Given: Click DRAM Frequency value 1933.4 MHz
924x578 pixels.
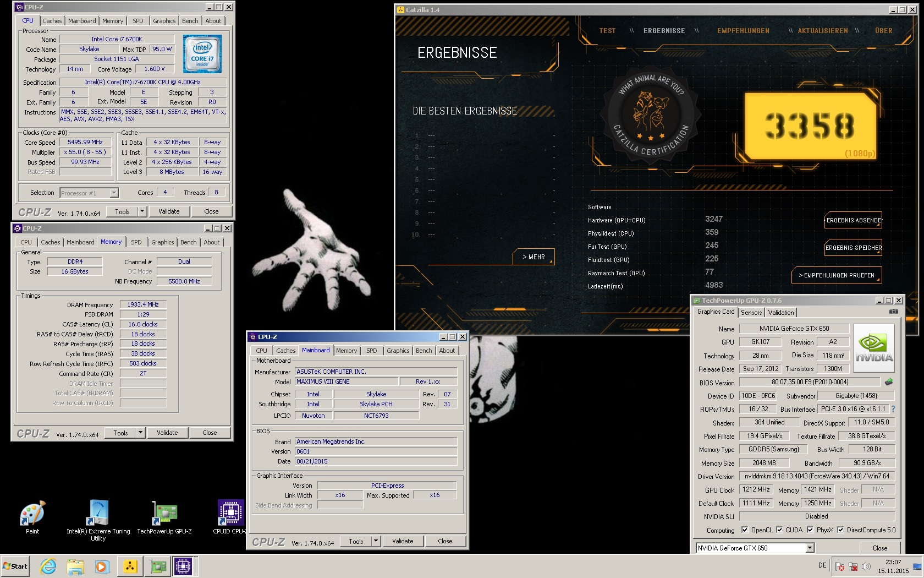Looking at the screenshot, I should point(143,304).
